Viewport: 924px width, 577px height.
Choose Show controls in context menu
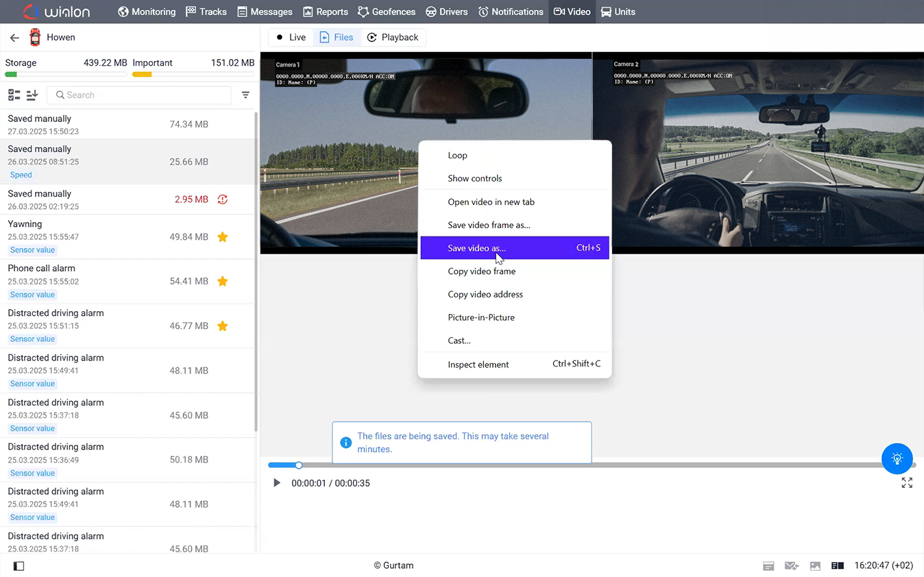pyautogui.click(x=515, y=178)
